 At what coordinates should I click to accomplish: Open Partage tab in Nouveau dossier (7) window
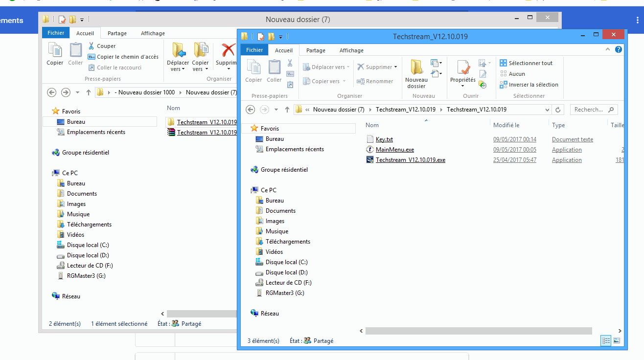pos(117,33)
